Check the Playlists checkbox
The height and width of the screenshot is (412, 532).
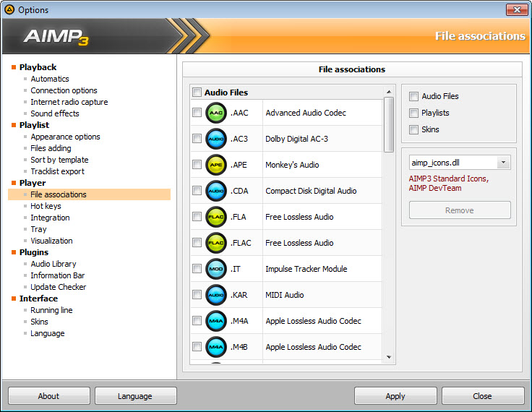(413, 113)
